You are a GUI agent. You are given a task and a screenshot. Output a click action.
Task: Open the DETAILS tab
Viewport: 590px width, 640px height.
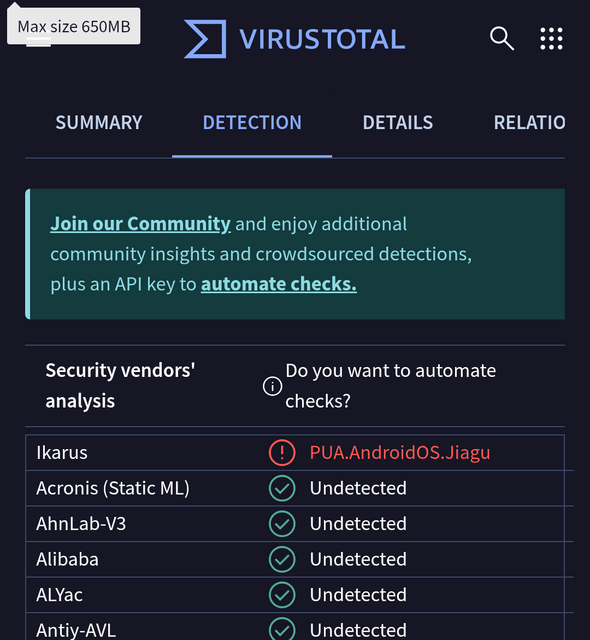[398, 122]
